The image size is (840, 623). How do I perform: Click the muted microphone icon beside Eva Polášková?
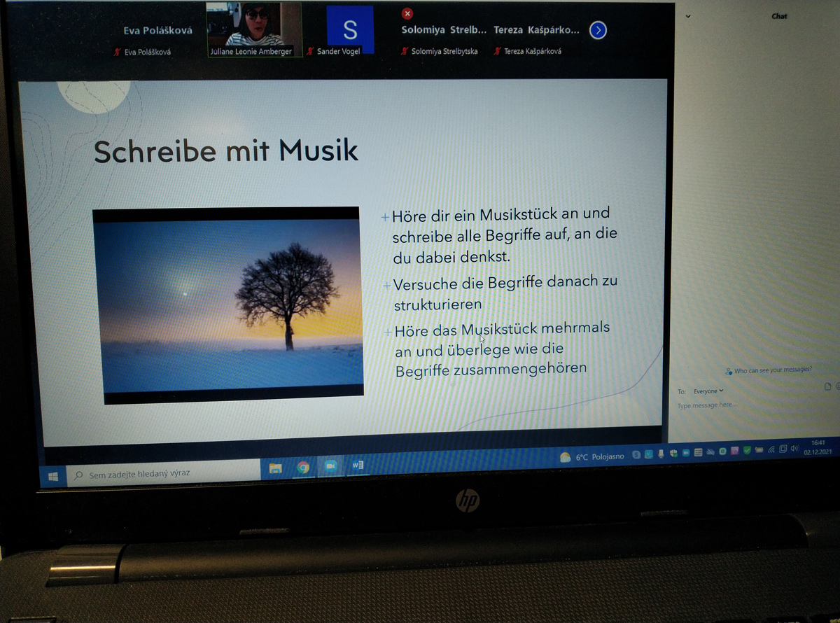coord(117,52)
